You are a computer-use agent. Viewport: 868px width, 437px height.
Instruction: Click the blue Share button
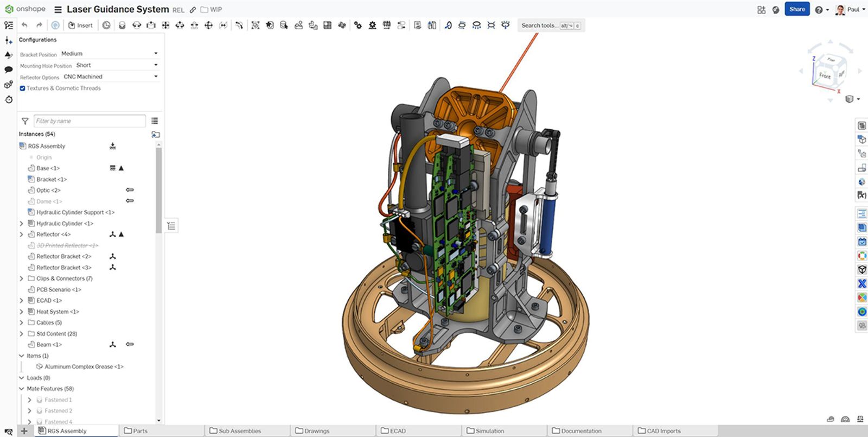[796, 9]
